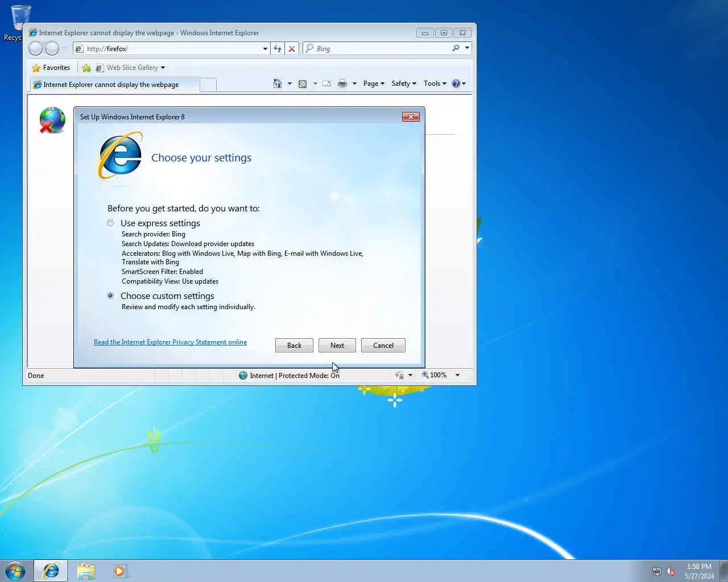Click 'Compatibility View: Use updates' text

170,281
